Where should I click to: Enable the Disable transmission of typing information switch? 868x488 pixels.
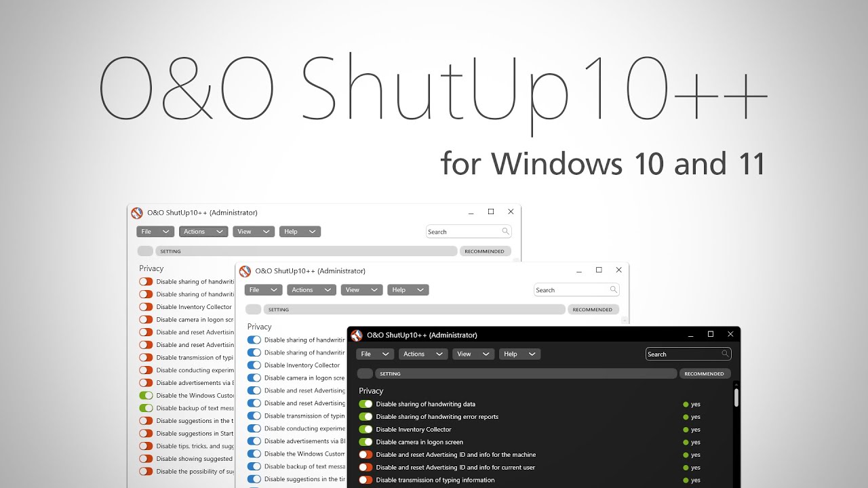coord(365,480)
